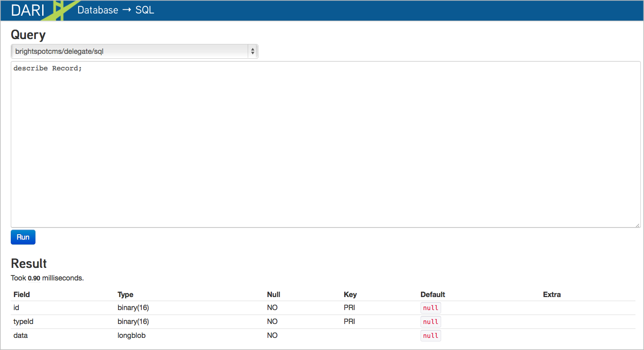Click the NO null value for id
The image size is (644, 350).
click(272, 308)
